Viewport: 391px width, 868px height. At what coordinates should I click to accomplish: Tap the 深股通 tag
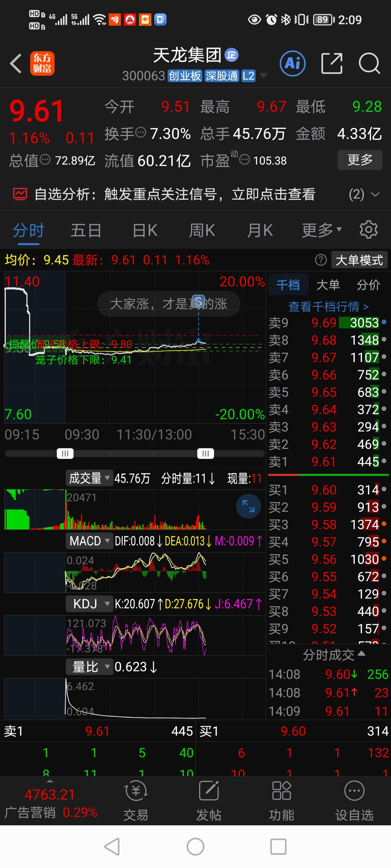[x=222, y=76]
